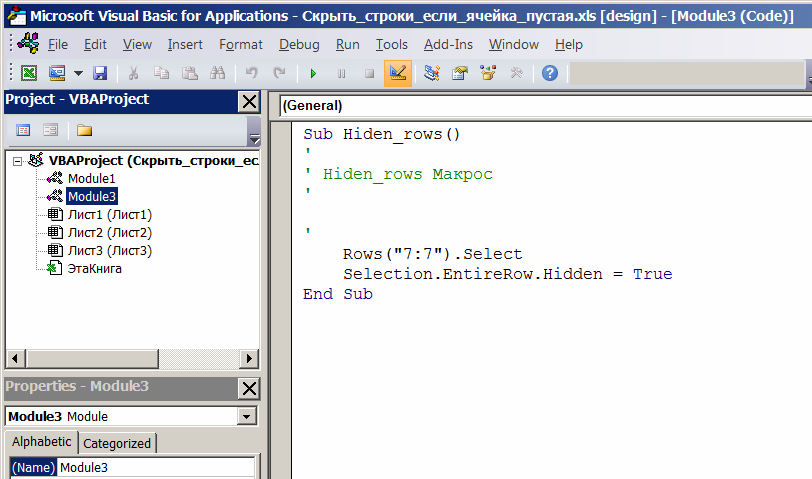Click the Rows("7:7").Select code line

coord(432,254)
